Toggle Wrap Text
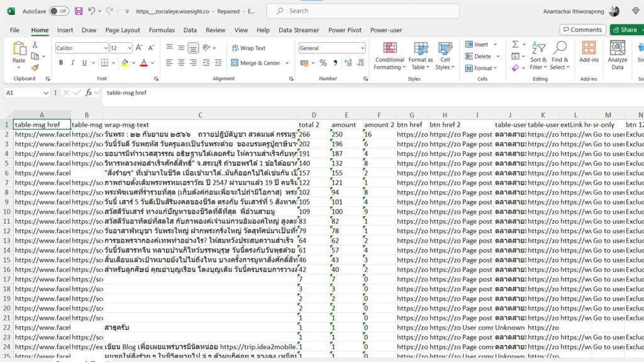This screenshot has width=644, height=362. coord(249,48)
